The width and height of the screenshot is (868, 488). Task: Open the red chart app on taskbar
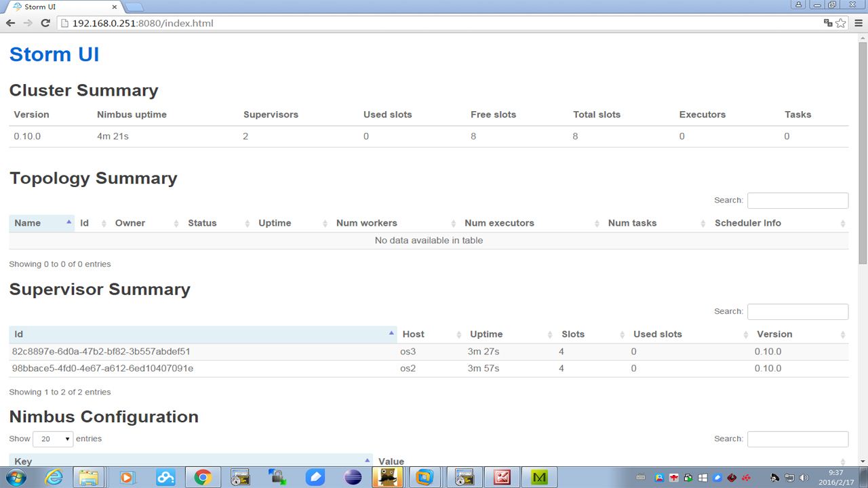502,477
